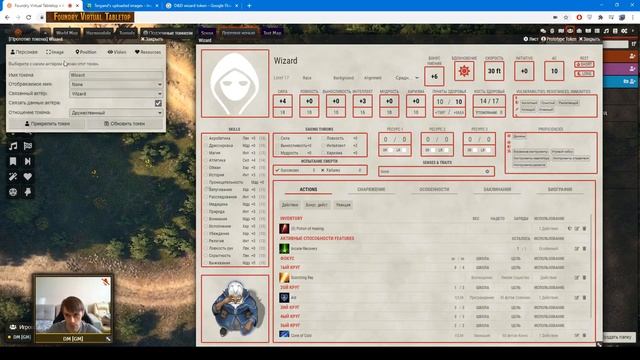Click the orange folder's create-actor icon
Image resolution: width=640 pixels, height=360 pixels.
coord(633,56)
